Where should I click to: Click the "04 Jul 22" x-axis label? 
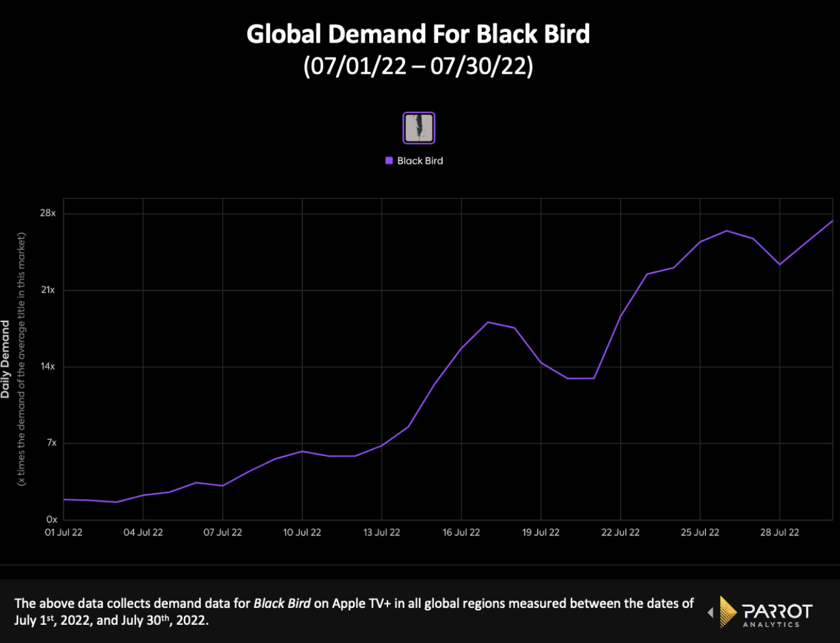tap(143, 532)
